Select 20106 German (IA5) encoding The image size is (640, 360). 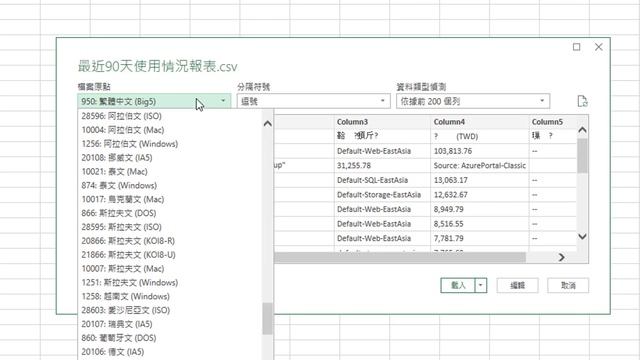click(169, 352)
